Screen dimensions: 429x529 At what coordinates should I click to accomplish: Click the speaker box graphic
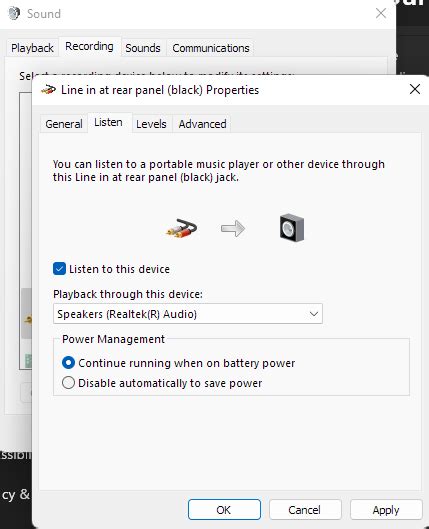click(292, 228)
